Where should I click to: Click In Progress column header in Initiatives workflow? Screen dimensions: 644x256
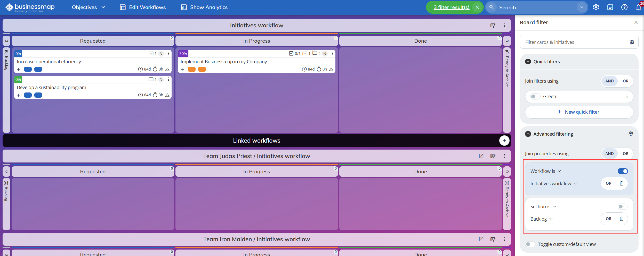[256, 41]
